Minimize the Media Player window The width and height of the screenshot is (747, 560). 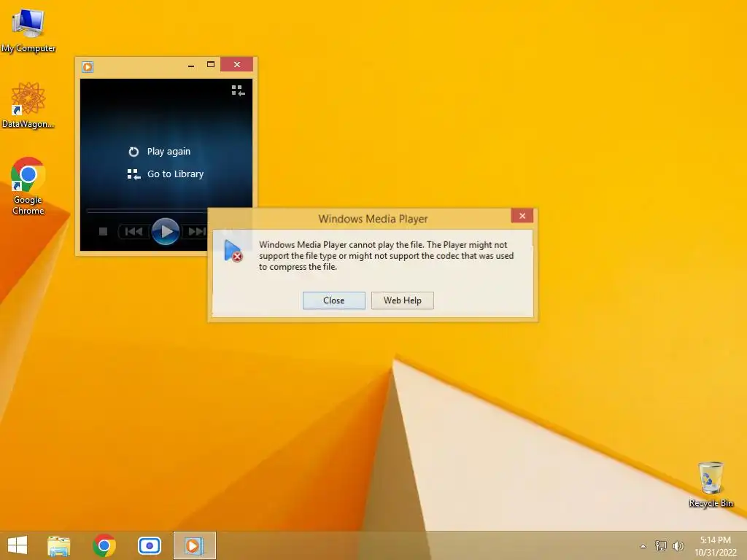[x=191, y=65]
